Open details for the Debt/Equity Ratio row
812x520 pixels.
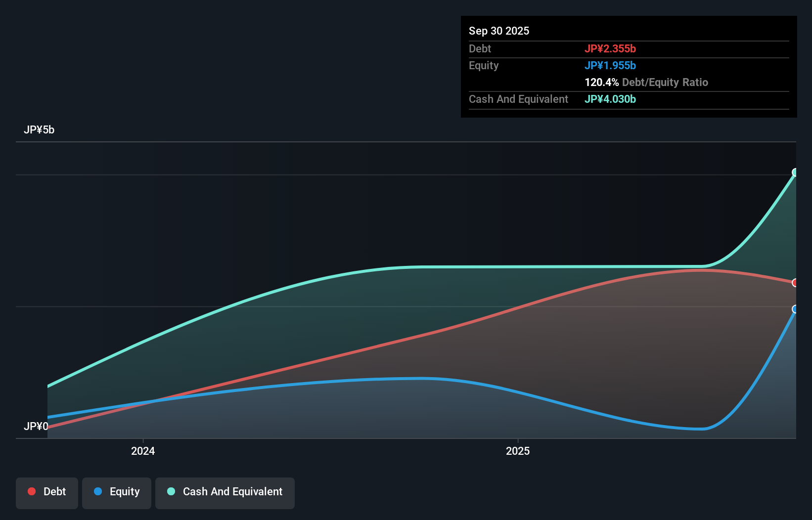pyautogui.click(x=646, y=82)
